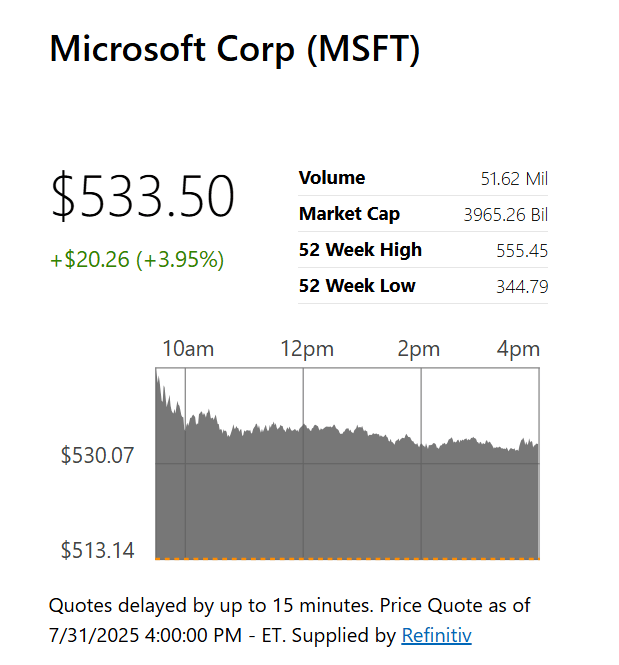Click the Microsoft Corp (MSFT) heading

(235, 48)
